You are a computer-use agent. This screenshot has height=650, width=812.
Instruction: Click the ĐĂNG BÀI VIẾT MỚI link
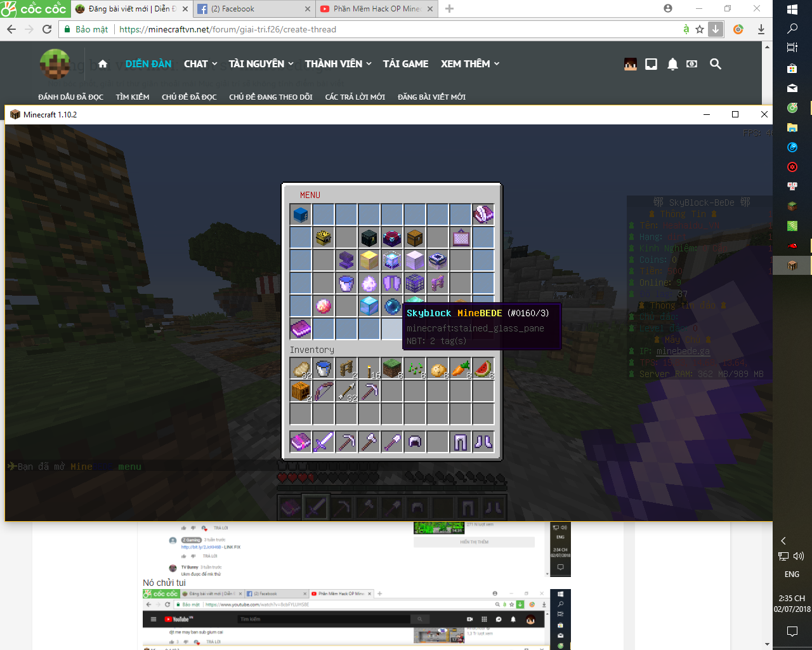[431, 97]
